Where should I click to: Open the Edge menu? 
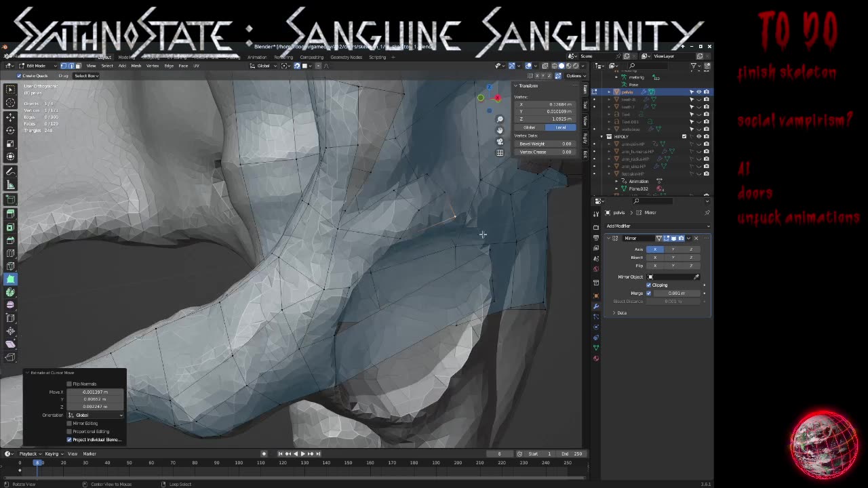pyautogui.click(x=168, y=66)
